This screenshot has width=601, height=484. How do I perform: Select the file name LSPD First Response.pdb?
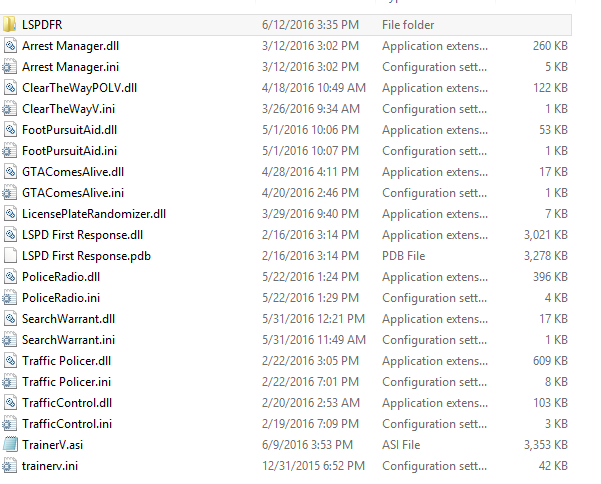tap(86, 256)
